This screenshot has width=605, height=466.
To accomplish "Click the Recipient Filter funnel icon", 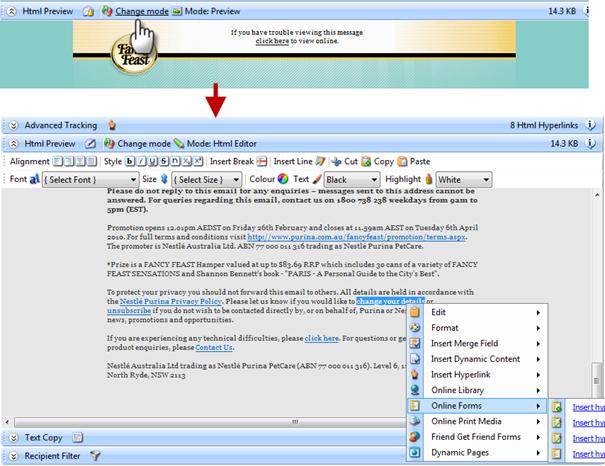I will 95,456.
